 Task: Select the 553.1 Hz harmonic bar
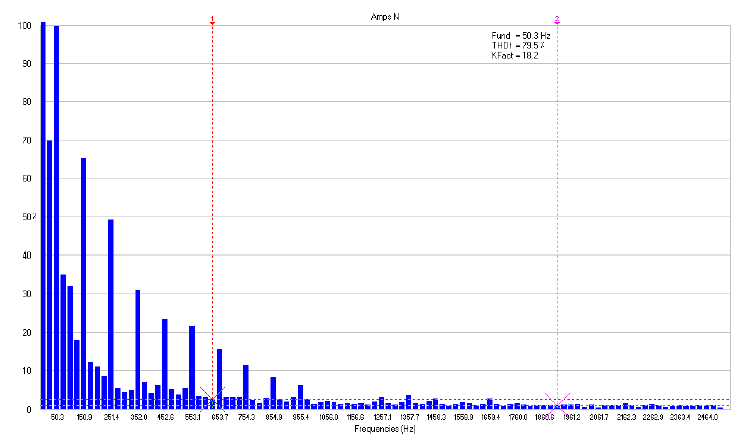coord(192,367)
